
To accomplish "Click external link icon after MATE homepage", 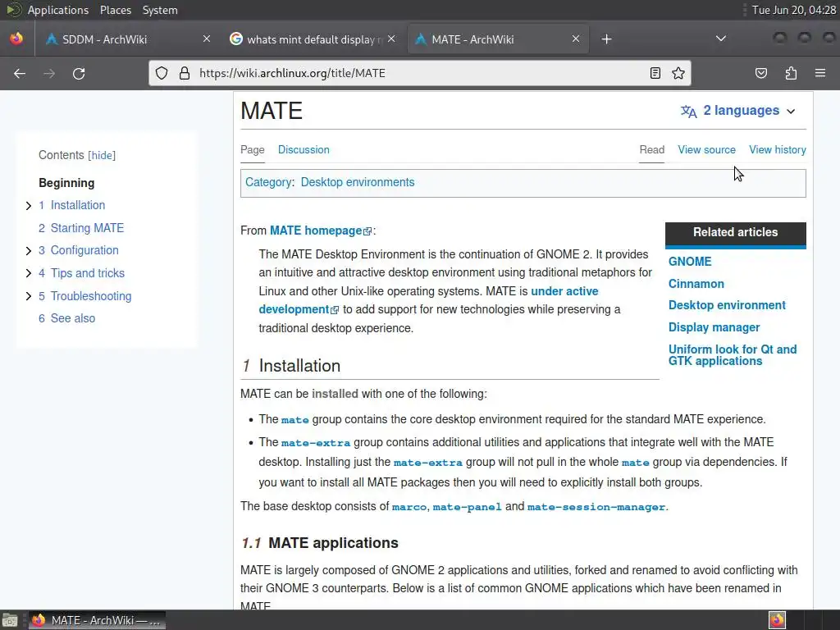I will coord(367,231).
